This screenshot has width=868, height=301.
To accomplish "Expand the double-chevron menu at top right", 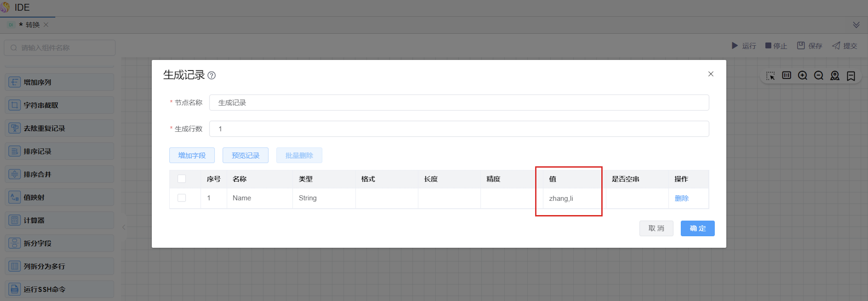I will click(856, 25).
